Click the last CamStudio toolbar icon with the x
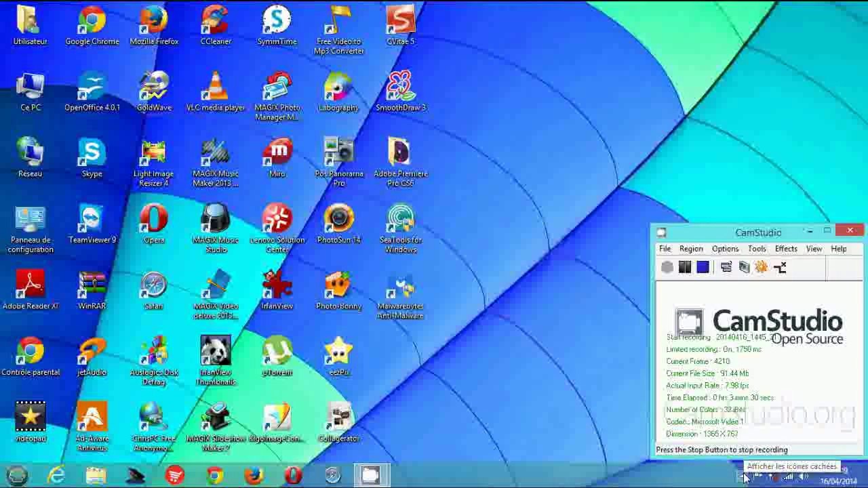This screenshot has width=868, height=488. (x=780, y=267)
